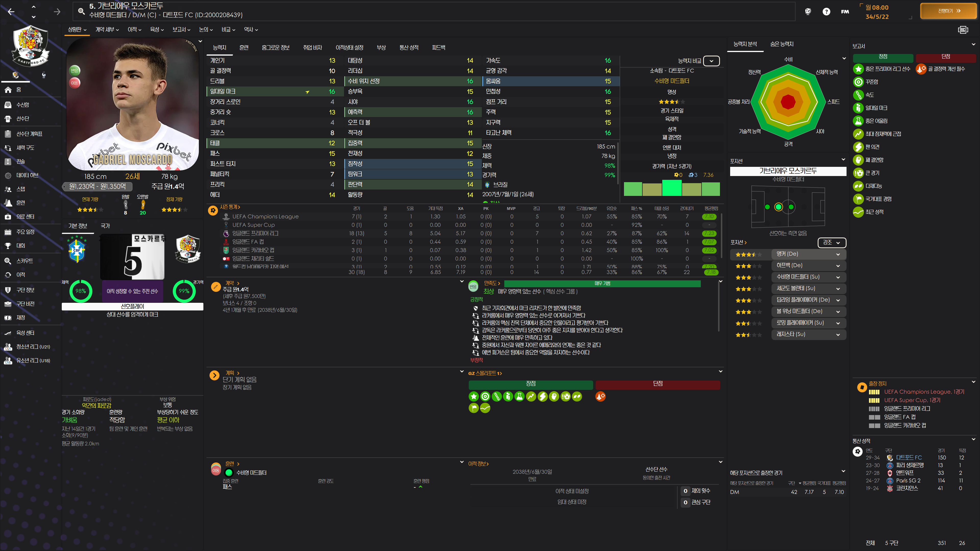
Task: Open the 능력치 비교 dropdown button
Action: click(x=711, y=61)
